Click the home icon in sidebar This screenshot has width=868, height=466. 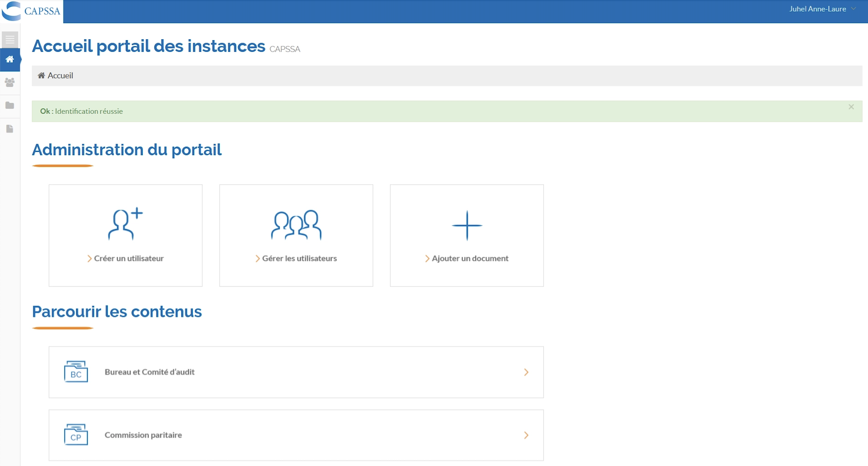point(10,59)
